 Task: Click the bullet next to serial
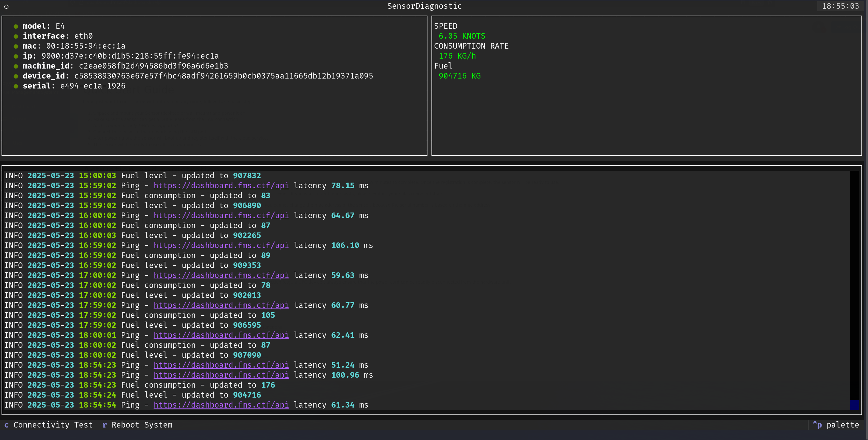tap(16, 86)
